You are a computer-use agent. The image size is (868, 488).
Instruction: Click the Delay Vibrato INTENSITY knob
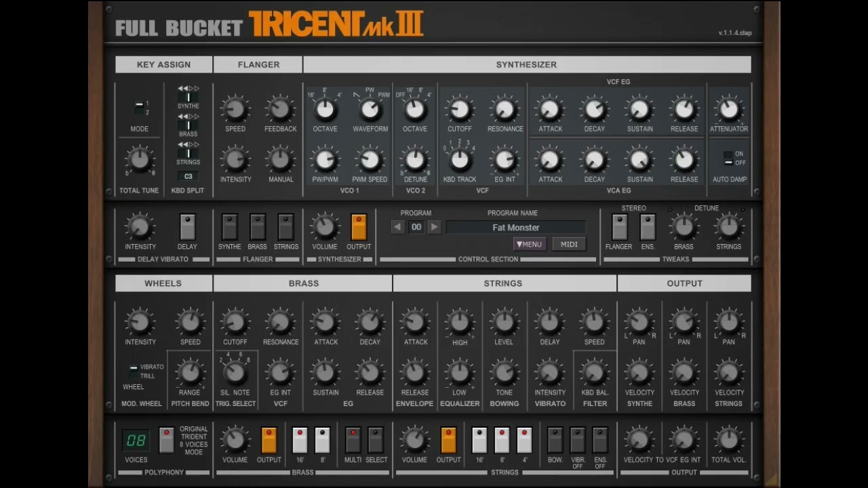click(140, 228)
